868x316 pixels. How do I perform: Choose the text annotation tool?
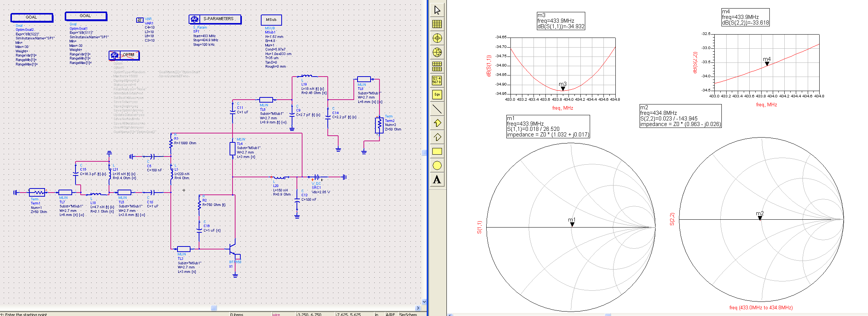[437, 180]
